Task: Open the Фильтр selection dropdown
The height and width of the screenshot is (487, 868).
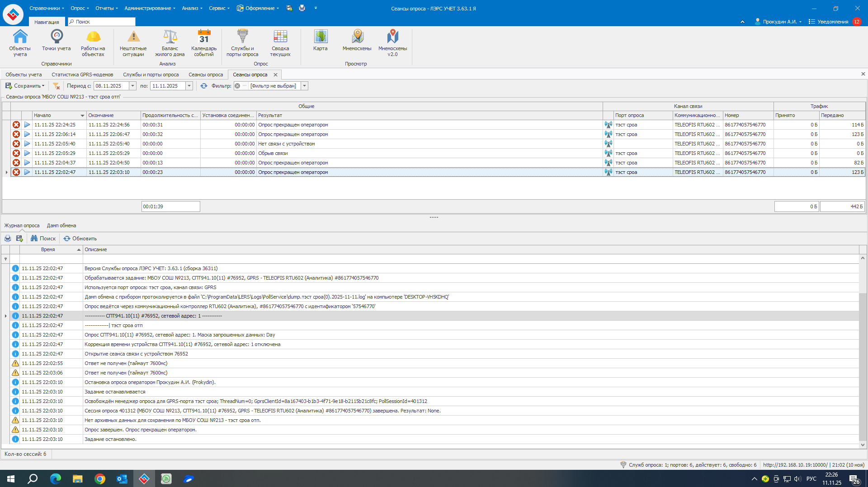Action: click(x=305, y=86)
